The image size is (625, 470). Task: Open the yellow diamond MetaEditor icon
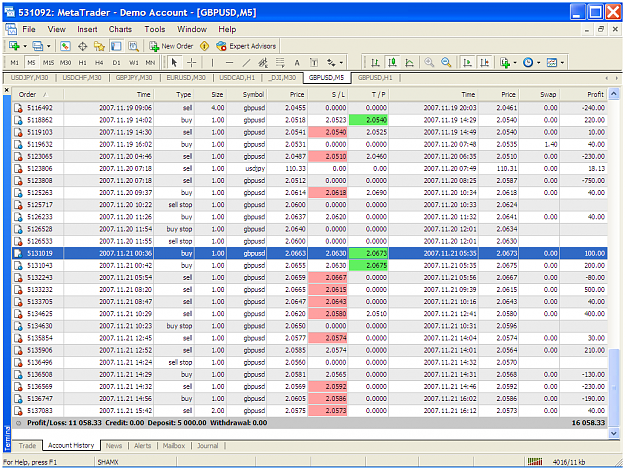point(204,46)
